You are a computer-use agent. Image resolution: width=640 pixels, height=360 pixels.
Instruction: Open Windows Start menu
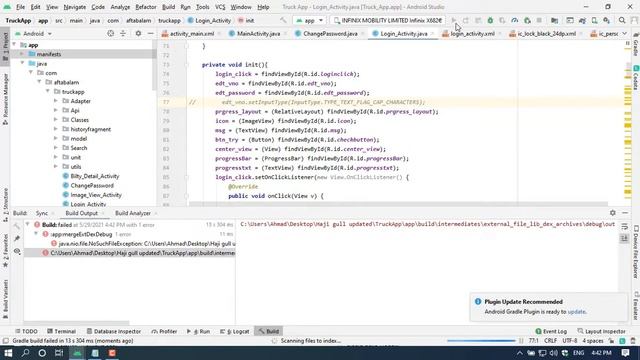tap(8, 353)
